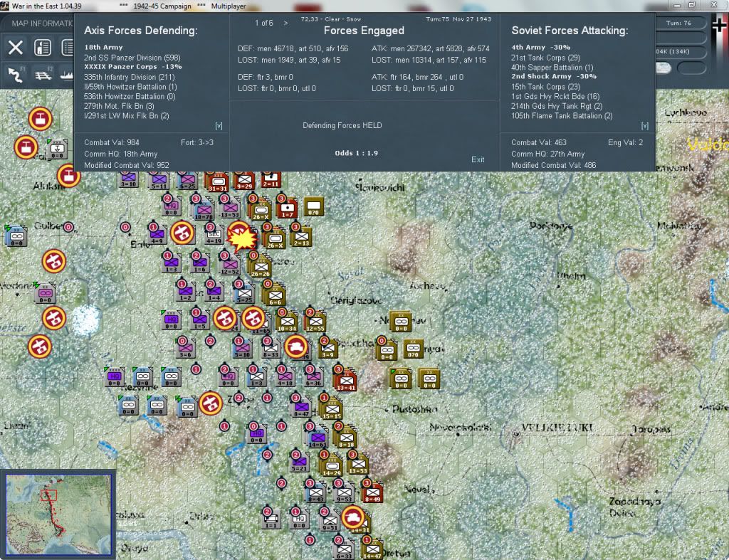This screenshot has width=729, height=560.
Task: Click the 'XXXIX Panzer Corps -13%' header
Action: (x=133, y=67)
